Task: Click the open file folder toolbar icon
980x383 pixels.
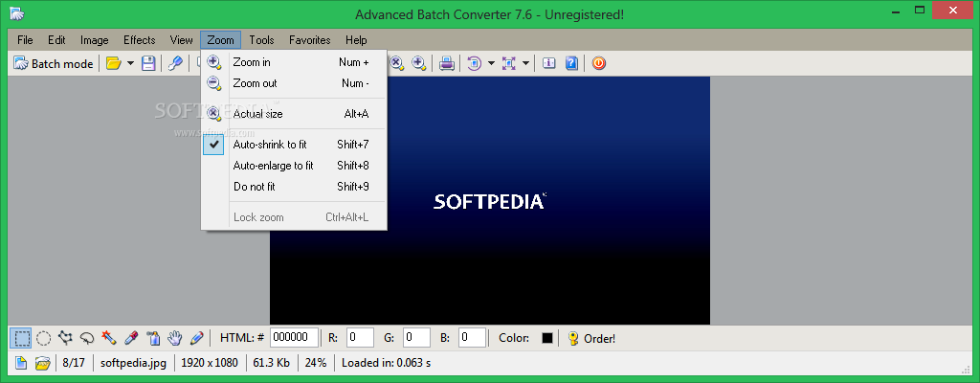Action: pos(113,63)
